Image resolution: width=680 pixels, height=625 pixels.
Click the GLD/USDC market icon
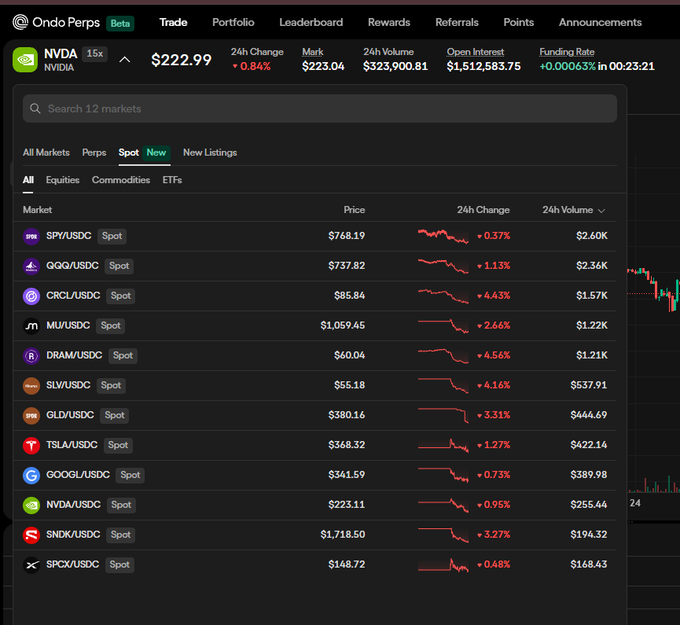coord(31,416)
